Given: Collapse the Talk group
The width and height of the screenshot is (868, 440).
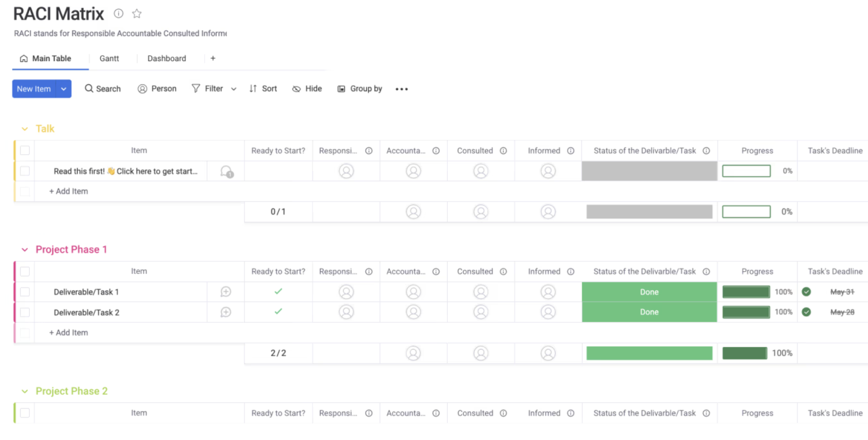Looking at the screenshot, I should coord(25,128).
